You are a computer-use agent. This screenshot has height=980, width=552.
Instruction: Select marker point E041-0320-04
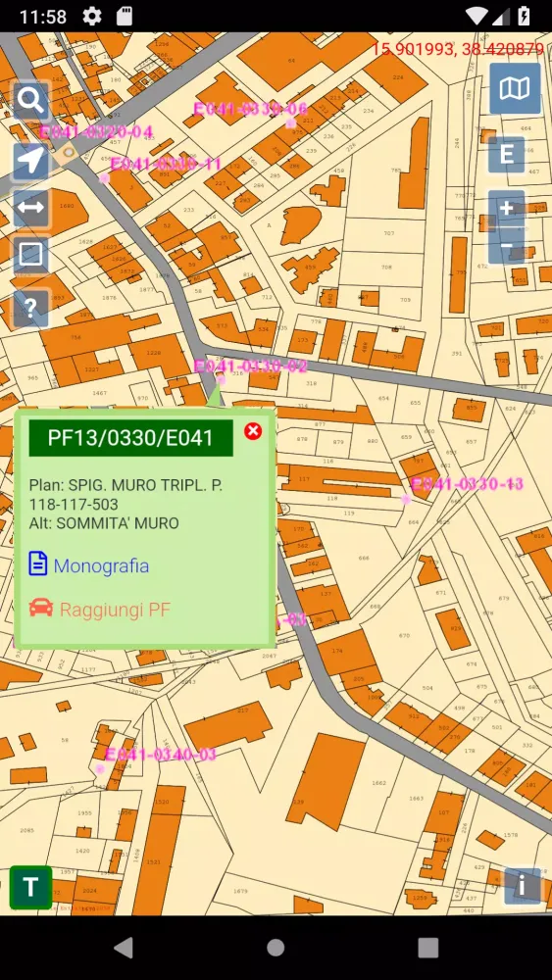tap(68, 151)
